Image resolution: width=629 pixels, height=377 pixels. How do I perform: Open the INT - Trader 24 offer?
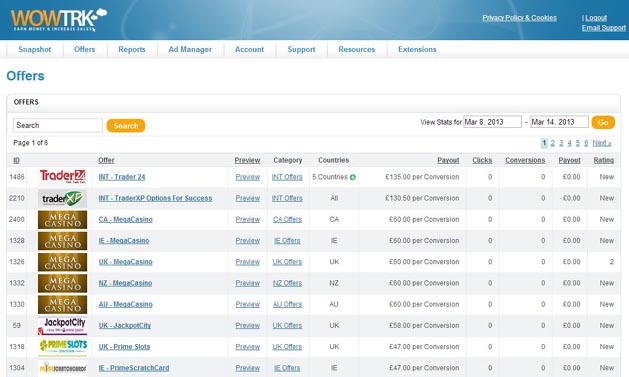pyautogui.click(x=122, y=177)
